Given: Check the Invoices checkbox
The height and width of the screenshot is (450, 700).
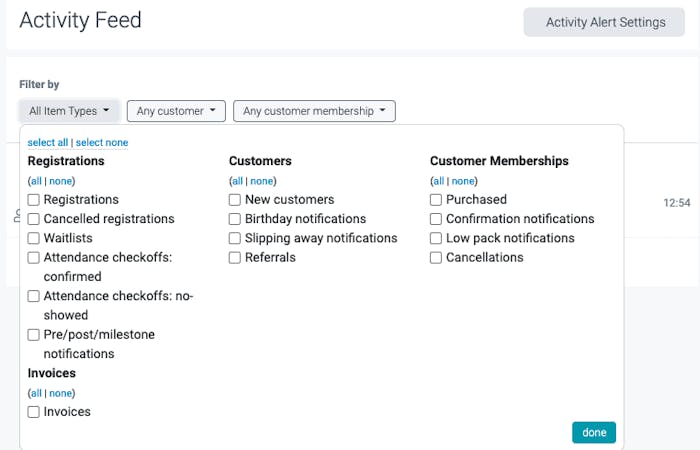Looking at the screenshot, I should (34, 412).
